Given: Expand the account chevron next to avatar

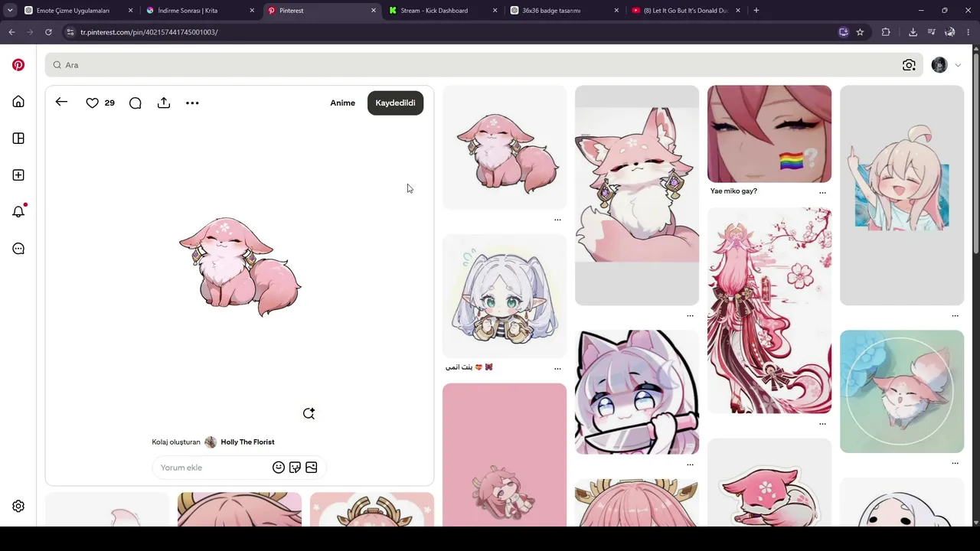Looking at the screenshot, I should coord(958,65).
